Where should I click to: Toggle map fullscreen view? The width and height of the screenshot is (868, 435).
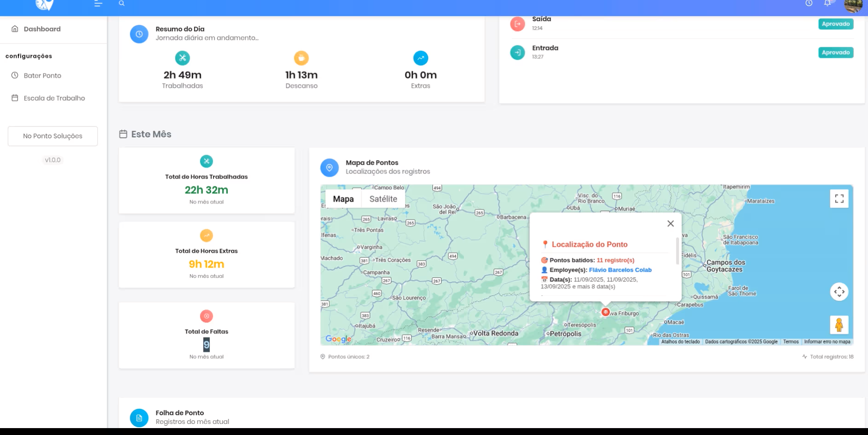point(839,199)
